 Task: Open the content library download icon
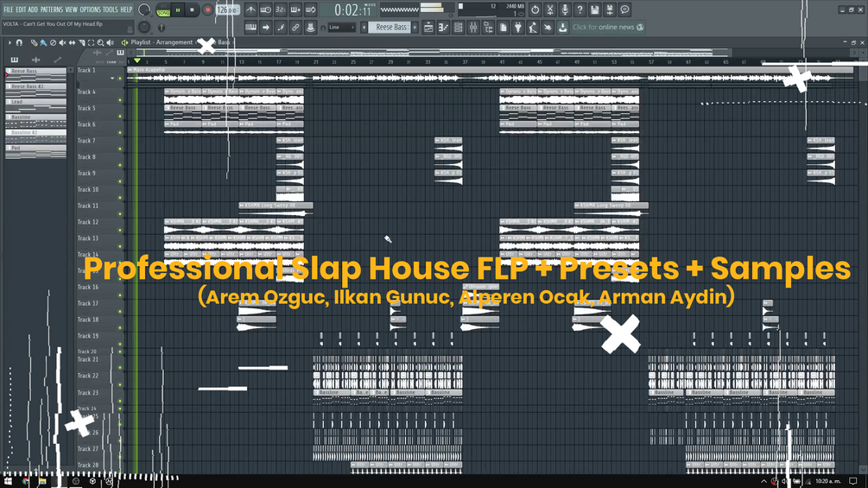tap(563, 27)
